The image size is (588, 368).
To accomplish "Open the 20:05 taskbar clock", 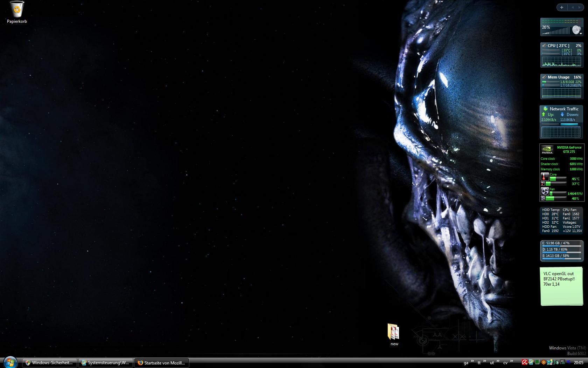I will tap(579, 362).
